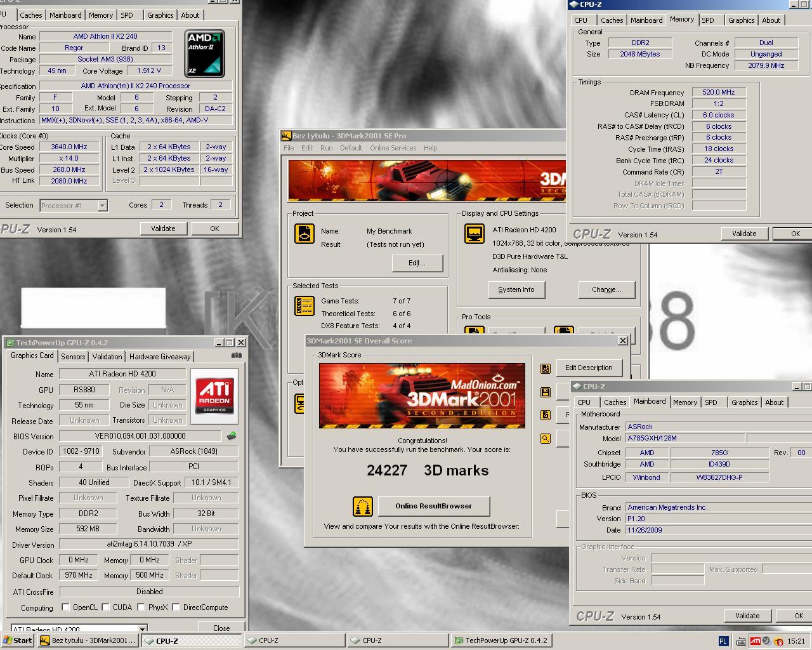Click the 3DMark2001 score banner image

[x=422, y=395]
